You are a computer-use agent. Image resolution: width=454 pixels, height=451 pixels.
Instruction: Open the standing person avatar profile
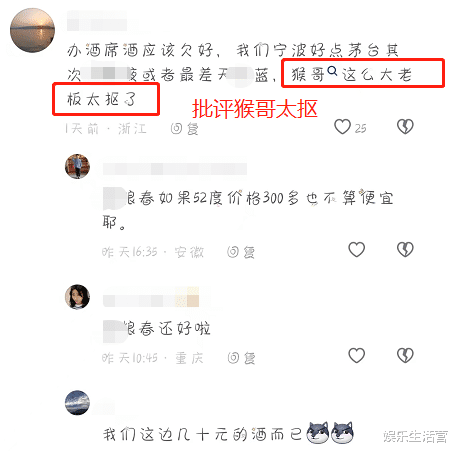click(77, 166)
